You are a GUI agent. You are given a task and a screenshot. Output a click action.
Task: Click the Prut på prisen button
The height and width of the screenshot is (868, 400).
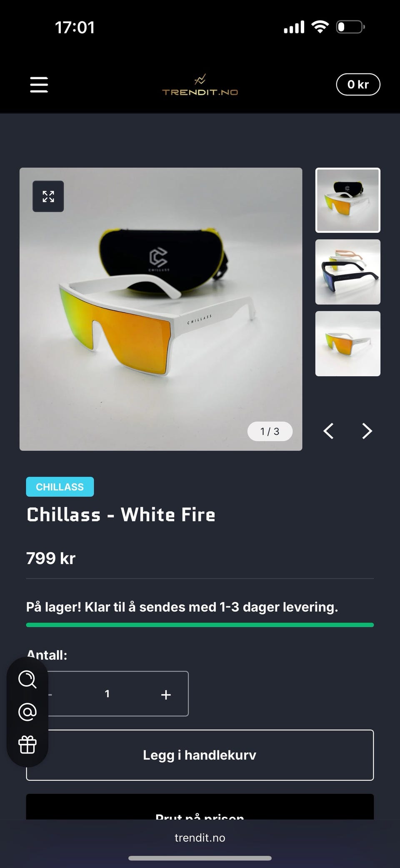[x=200, y=807]
